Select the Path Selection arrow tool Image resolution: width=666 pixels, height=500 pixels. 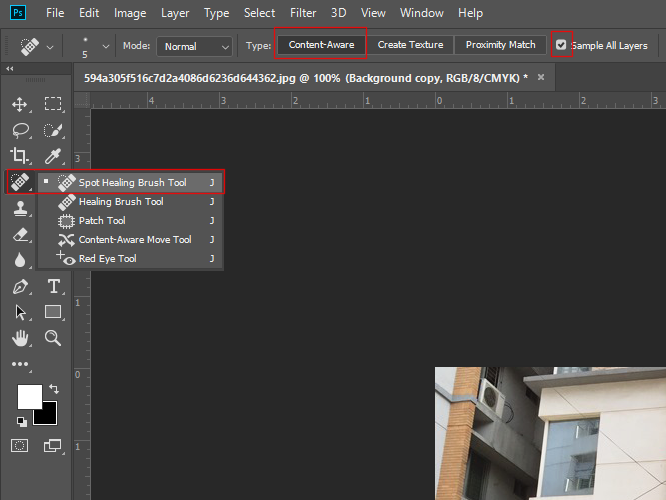pos(20,313)
